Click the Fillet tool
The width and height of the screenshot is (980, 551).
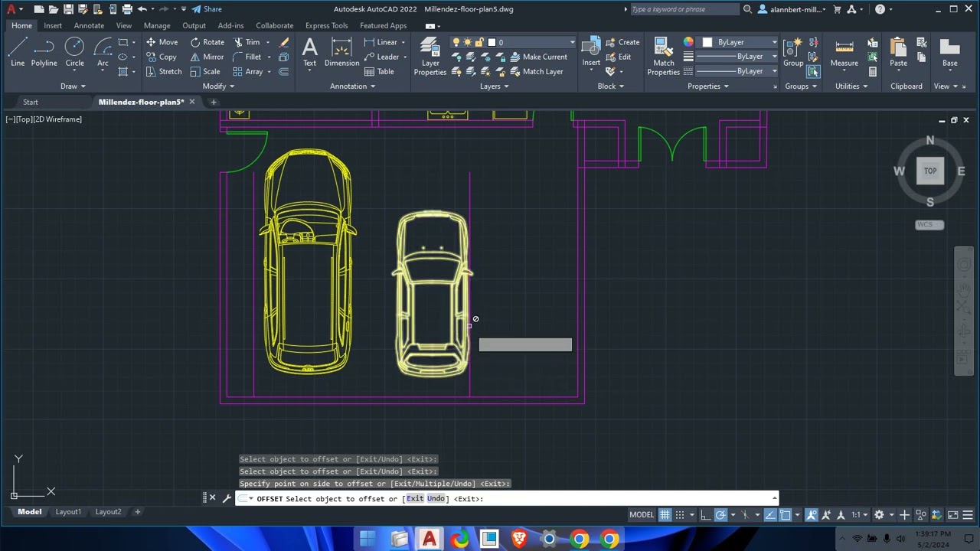(x=247, y=57)
